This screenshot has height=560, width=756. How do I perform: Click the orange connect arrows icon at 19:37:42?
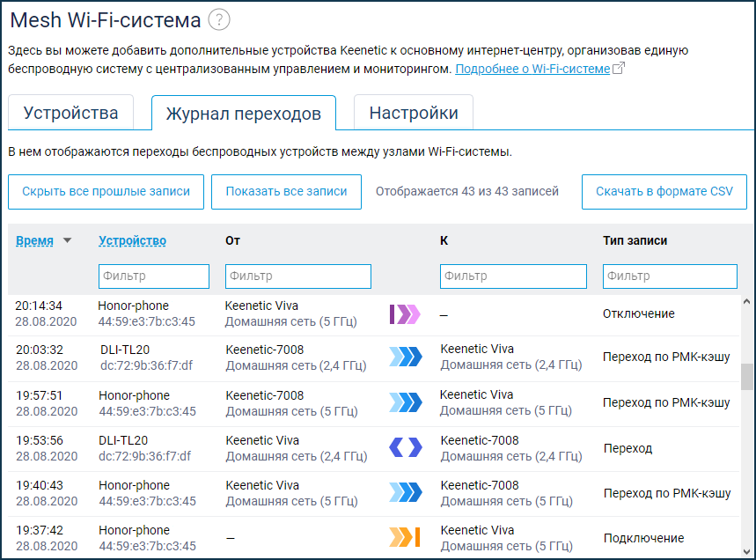[405, 537]
